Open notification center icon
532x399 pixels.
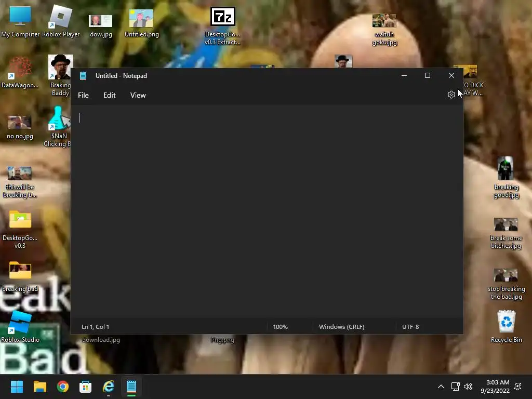coord(518,387)
